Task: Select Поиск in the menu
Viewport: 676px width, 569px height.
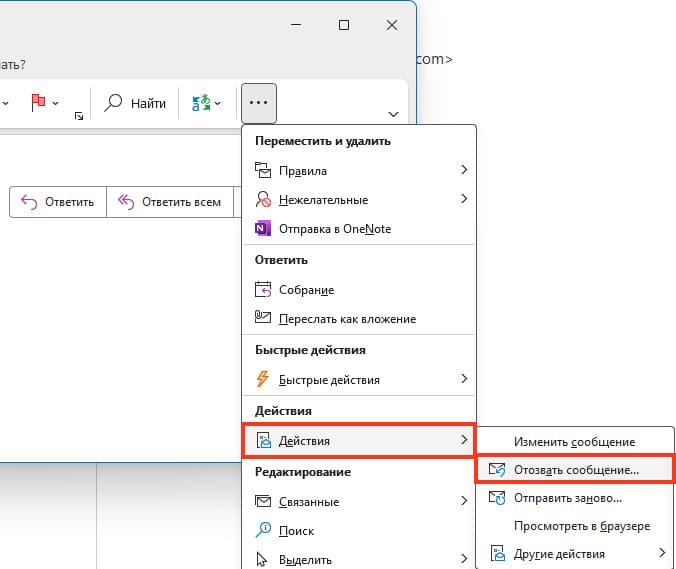Action: point(359,531)
